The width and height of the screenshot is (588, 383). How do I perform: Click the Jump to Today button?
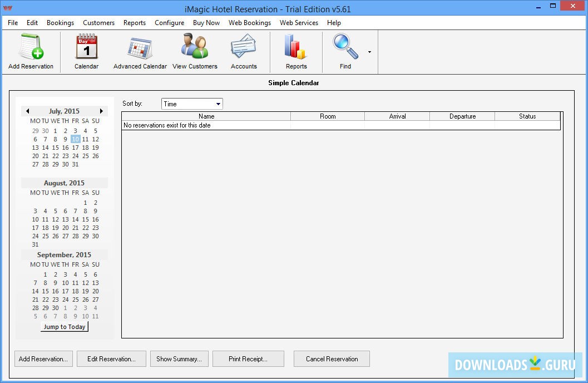click(65, 327)
